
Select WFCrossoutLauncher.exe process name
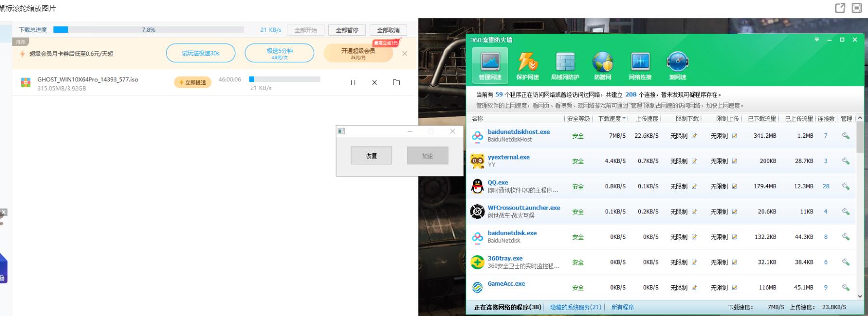click(x=524, y=208)
